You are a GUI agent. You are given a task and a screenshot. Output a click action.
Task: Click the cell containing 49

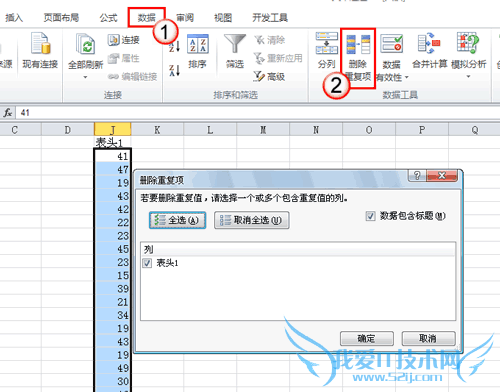(113, 368)
